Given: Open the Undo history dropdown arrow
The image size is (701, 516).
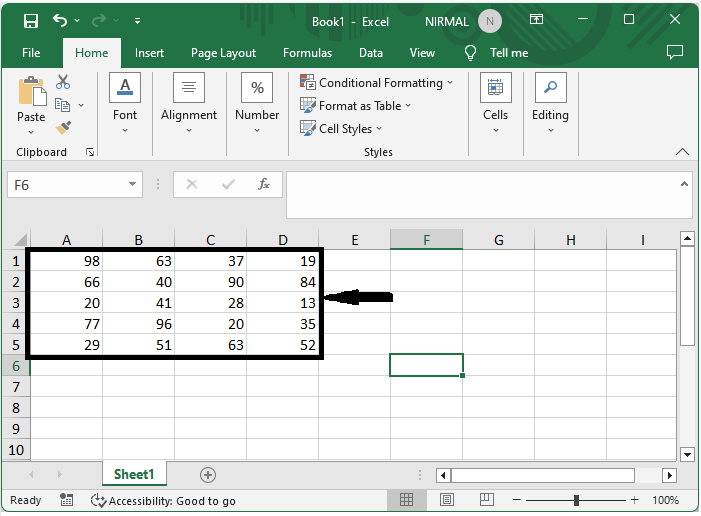Looking at the screenshot, I should coord(77,21).
